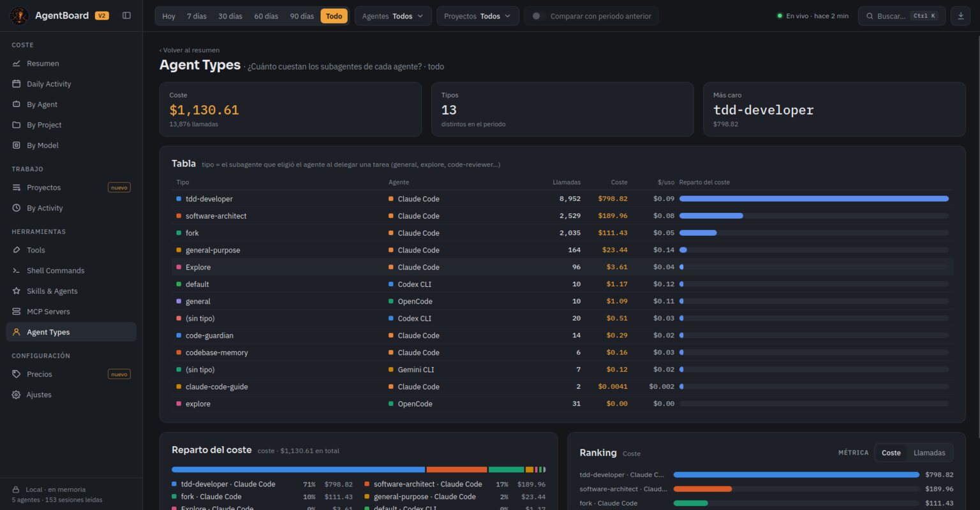Screen dimensions: 980x510
Task: Click the Más caro tdd-developer card
Action: pos(834,109)
